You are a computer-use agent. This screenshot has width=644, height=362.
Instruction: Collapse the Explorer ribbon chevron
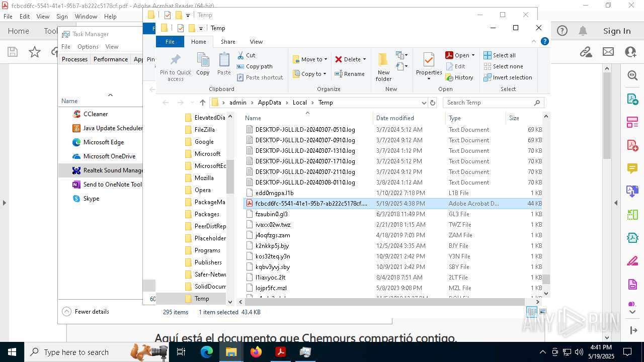click(x=534, y=42)
